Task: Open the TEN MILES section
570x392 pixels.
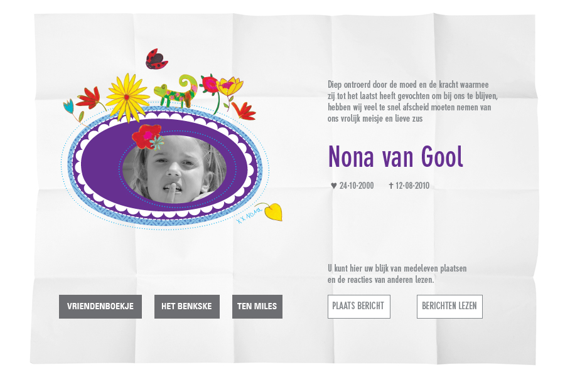Action: [x=257, y=307]
